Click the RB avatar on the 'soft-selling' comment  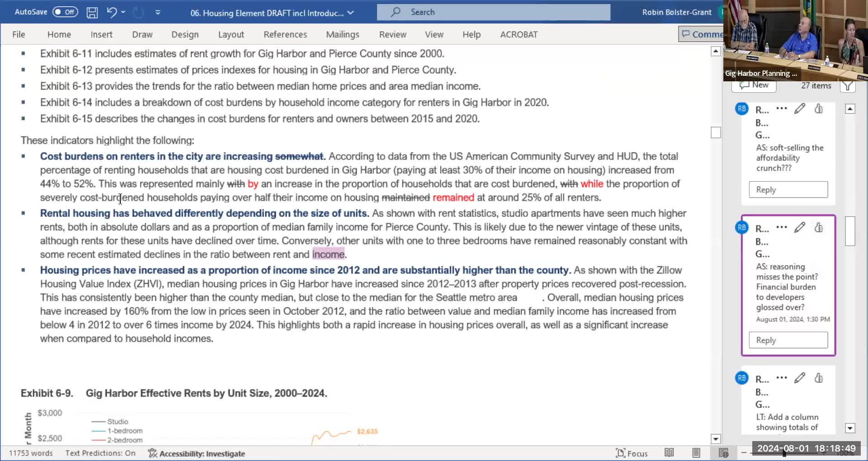pyautogui.click(x=742, y=108)
